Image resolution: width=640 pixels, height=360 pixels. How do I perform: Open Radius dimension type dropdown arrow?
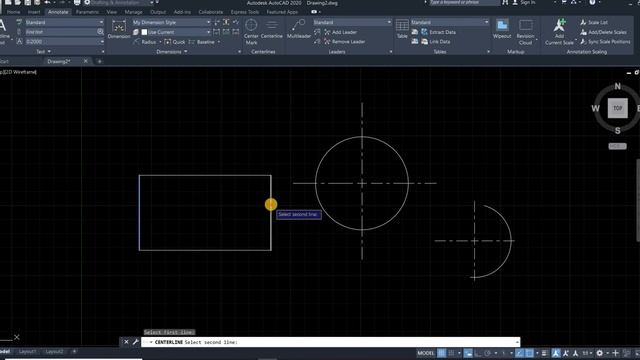pyautogui.click(x=160, y=42)
